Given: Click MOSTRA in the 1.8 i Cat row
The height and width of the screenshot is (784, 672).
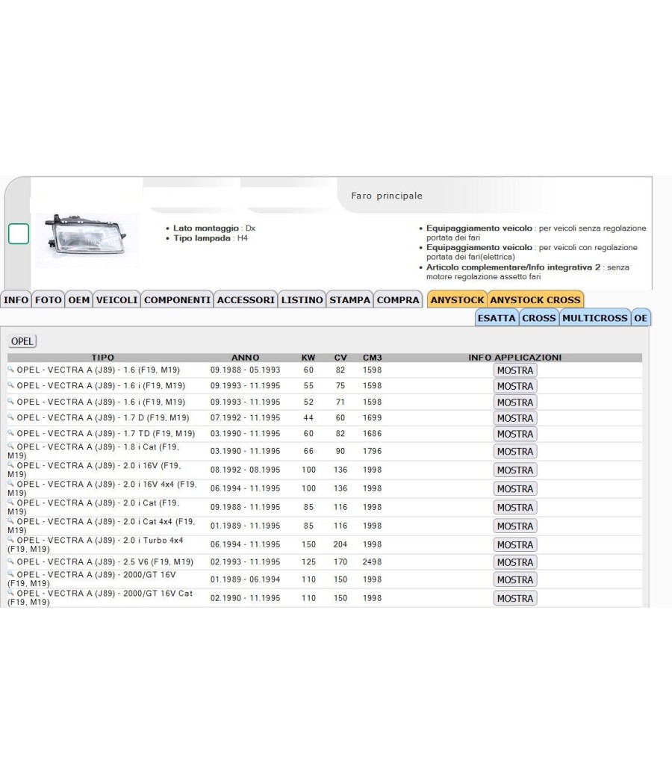Looking at the screenshot, I should coord(515,452).
